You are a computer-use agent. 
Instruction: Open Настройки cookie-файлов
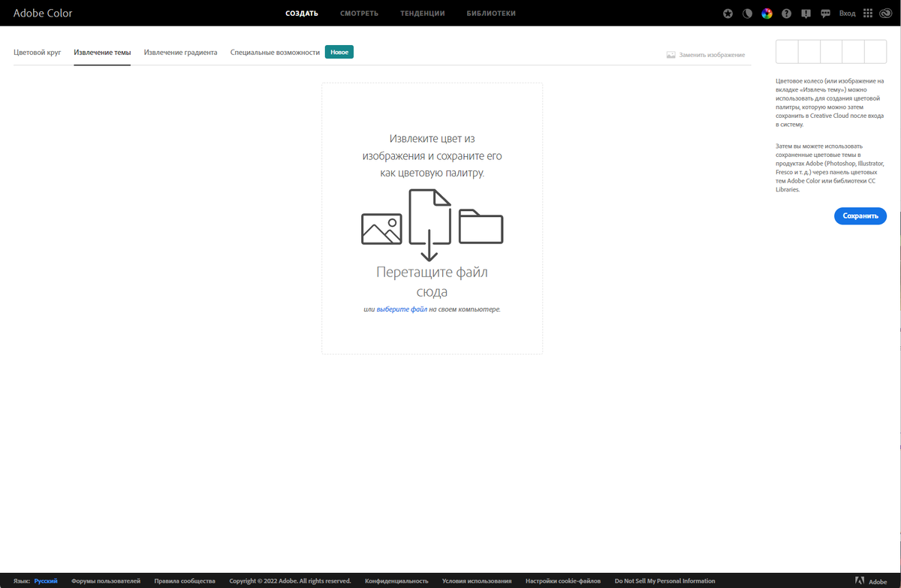click(563, 581)
